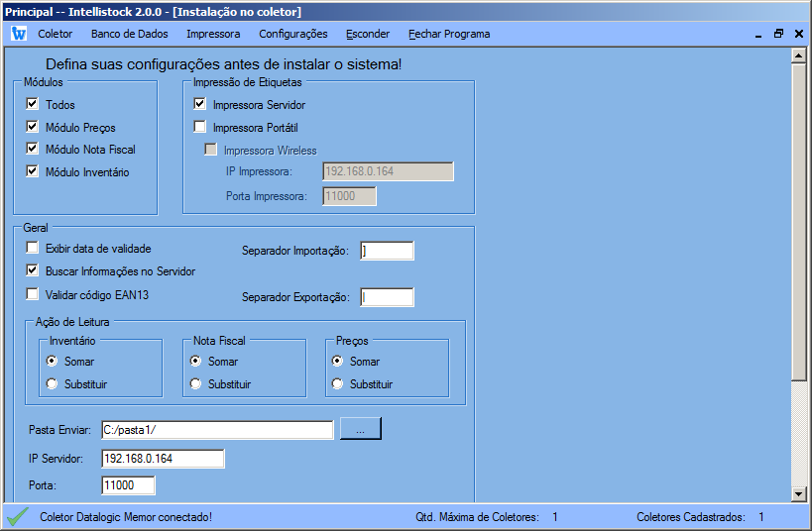Enable Exibir data de validade
Image resolution: width=812 pixels, height=531 pixels.
[32, 248]
